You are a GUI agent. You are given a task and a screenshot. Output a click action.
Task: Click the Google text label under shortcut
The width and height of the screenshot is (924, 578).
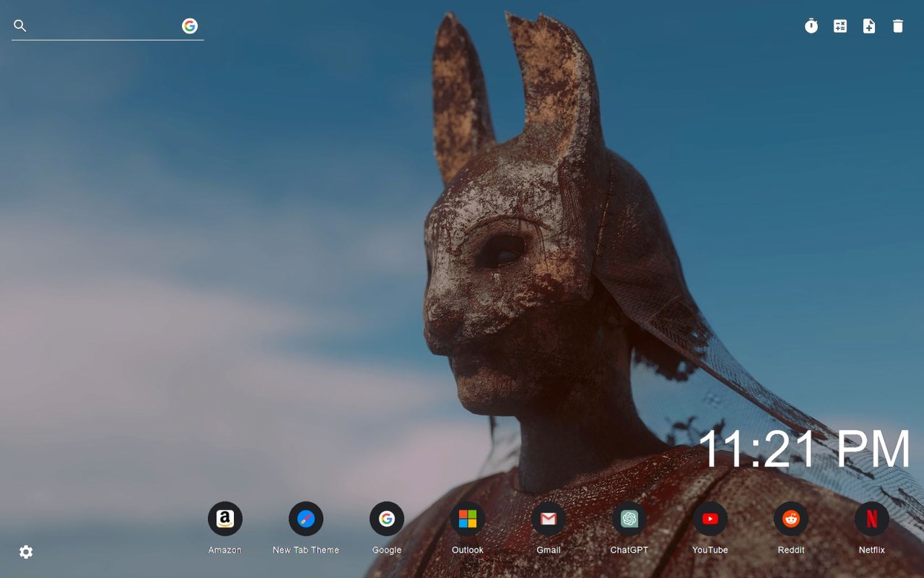coord(387,550)
